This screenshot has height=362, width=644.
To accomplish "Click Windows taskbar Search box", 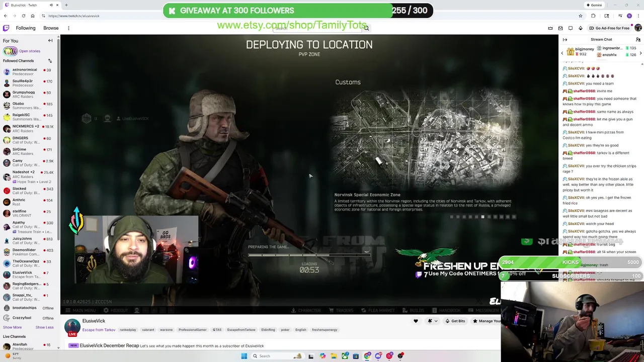I will [277, 356].
